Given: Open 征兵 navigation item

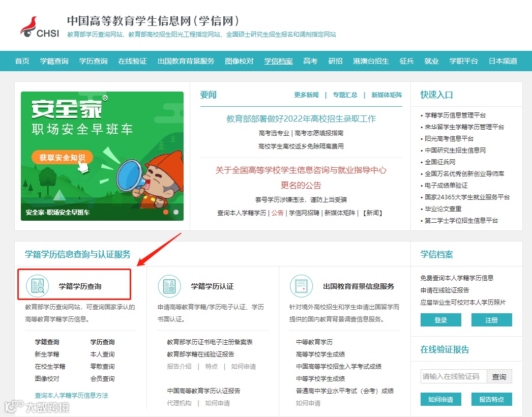Looking at the screenshot, I should coord(406,61).
